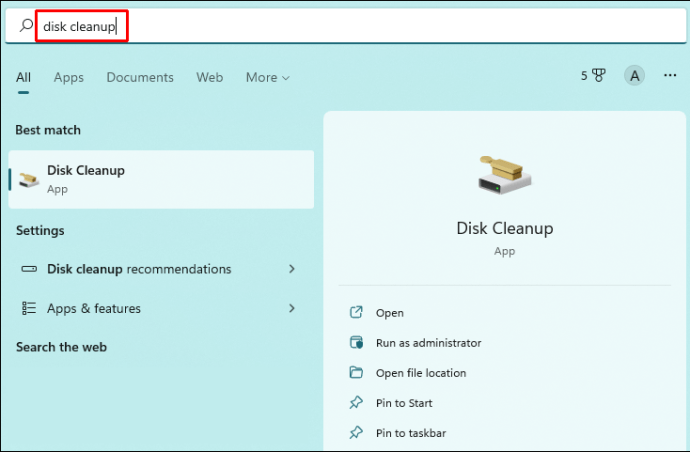
Task: Open the account avatar A
Action: (634, 76)
